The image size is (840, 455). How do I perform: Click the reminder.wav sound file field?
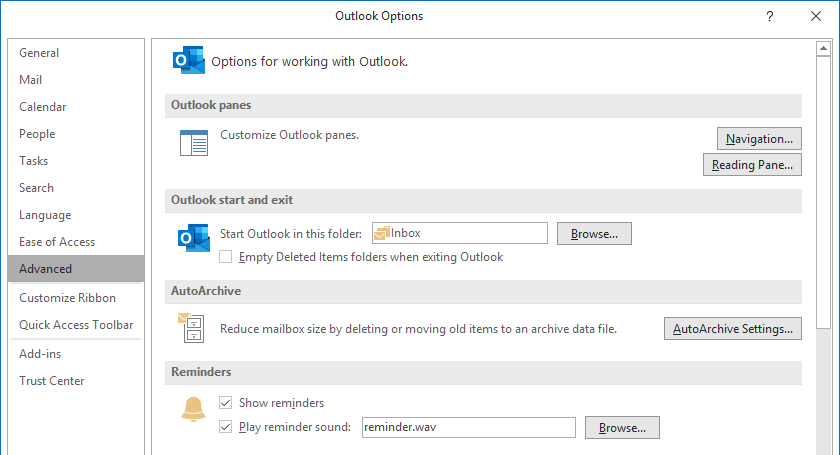coord(469,427)
